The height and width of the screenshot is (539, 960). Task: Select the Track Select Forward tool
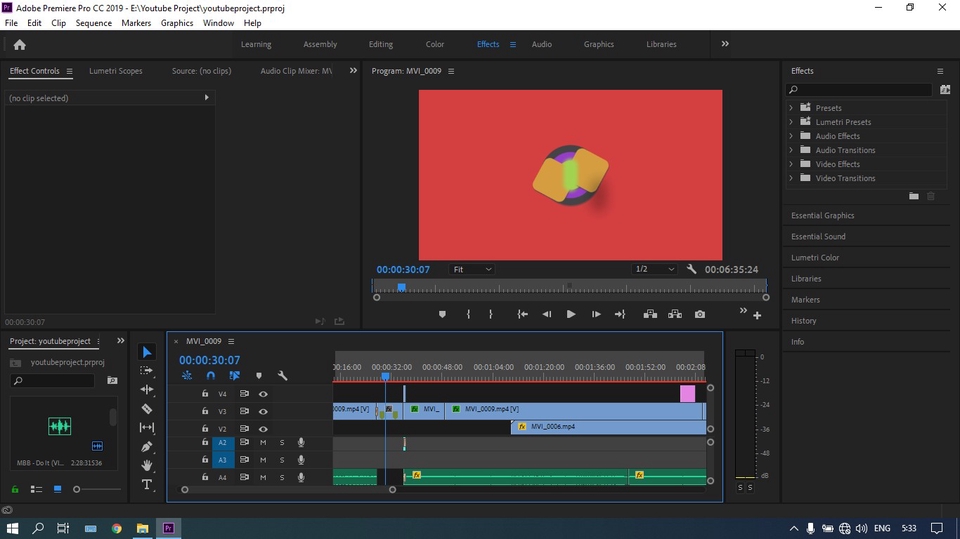click(146, 371)
